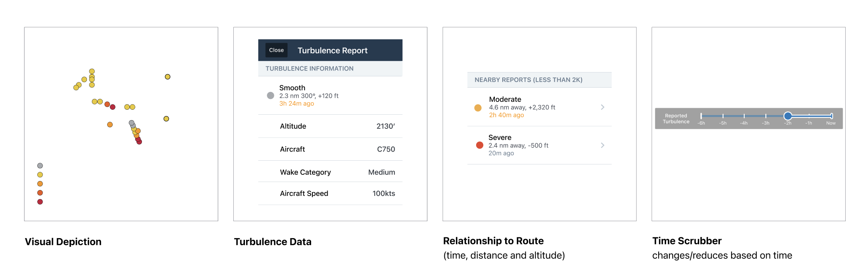Pick the dark red bottom legend dot
Screen dimensions: 868x280
[x=40, y=202]
